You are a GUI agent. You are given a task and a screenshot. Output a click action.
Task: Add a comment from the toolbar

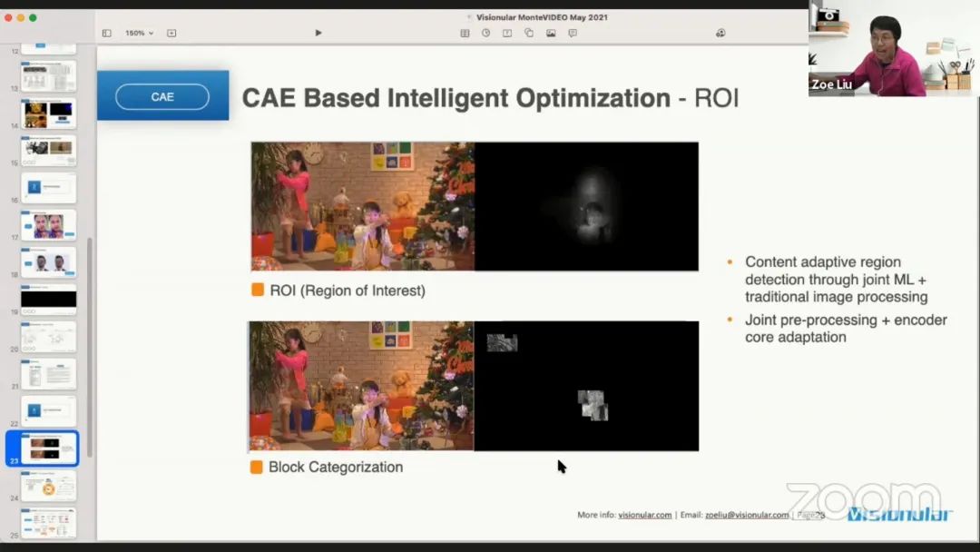pyautogui.click(x=573, y=33)
